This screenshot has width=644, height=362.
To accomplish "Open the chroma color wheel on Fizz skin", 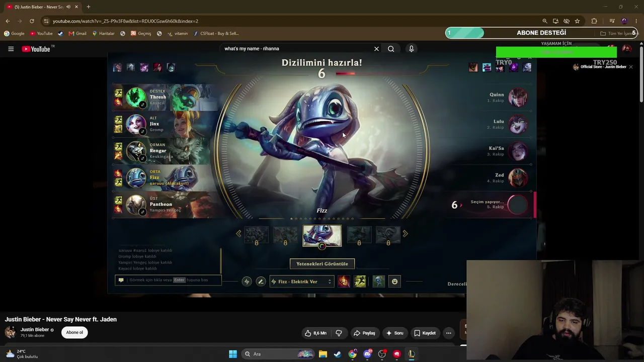I will coord(322,246).
